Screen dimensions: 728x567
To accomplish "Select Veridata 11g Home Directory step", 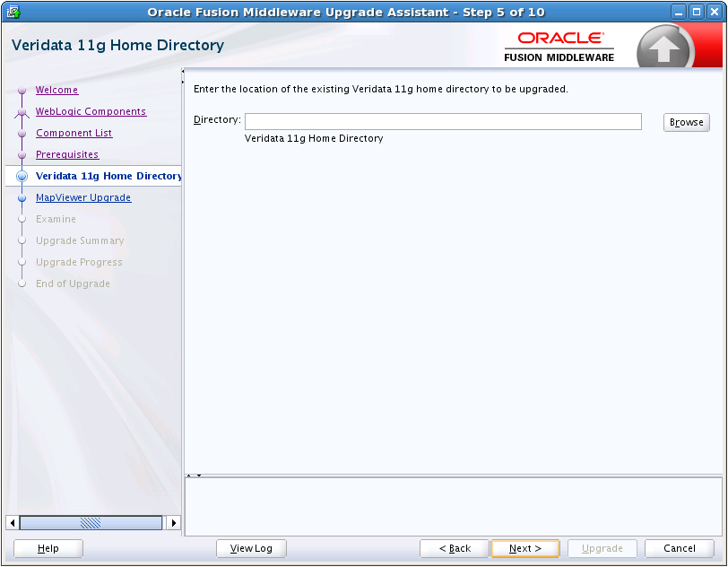I will (108, 176).
